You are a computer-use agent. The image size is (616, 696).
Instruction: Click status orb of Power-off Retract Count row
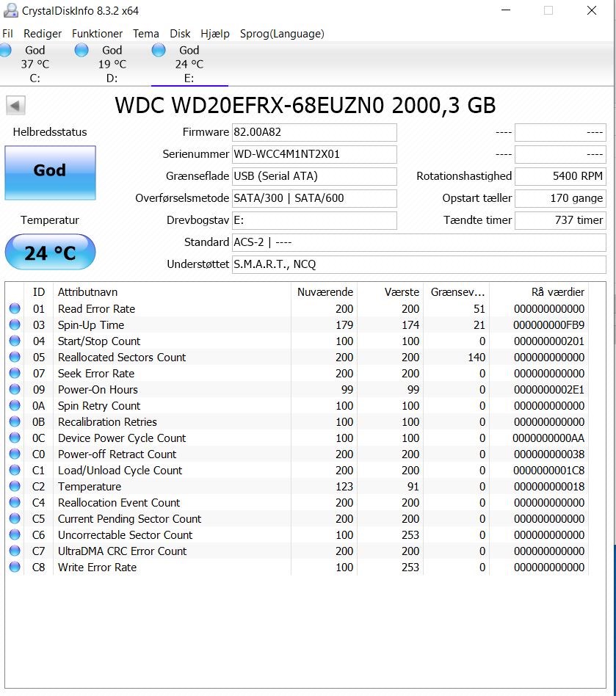pyautogui.click(x=15, y=454)
